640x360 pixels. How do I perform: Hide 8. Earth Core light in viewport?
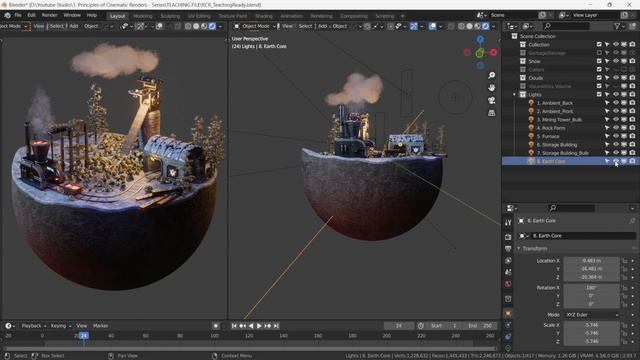pos(616,161)
